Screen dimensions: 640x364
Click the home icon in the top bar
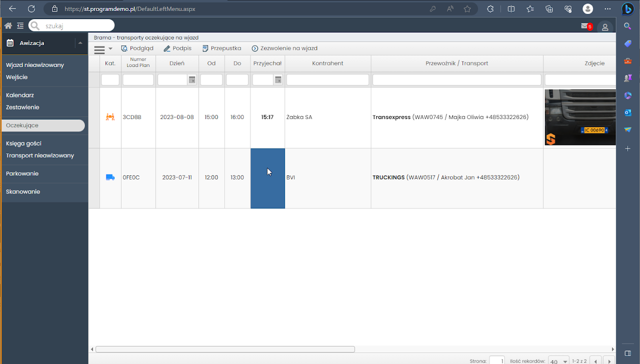click(8, 25)
